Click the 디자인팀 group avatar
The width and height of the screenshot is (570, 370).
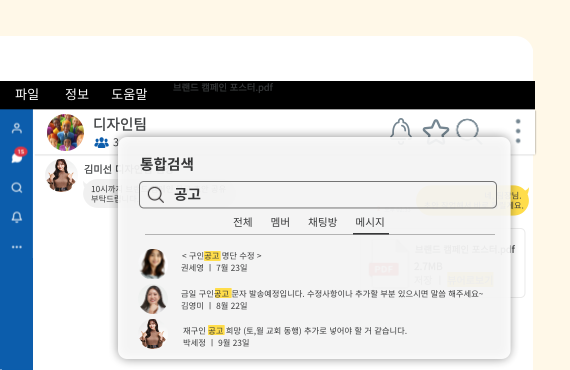pos(65,132)
